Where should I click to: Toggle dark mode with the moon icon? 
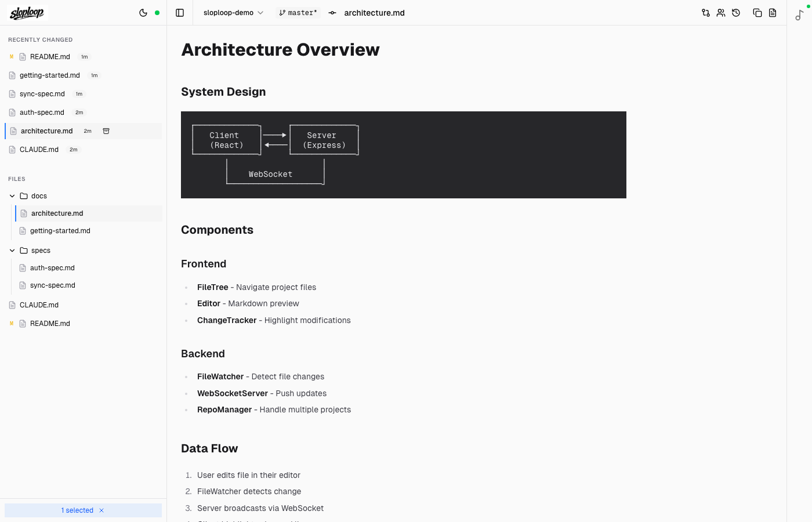[x=143, y=12]
